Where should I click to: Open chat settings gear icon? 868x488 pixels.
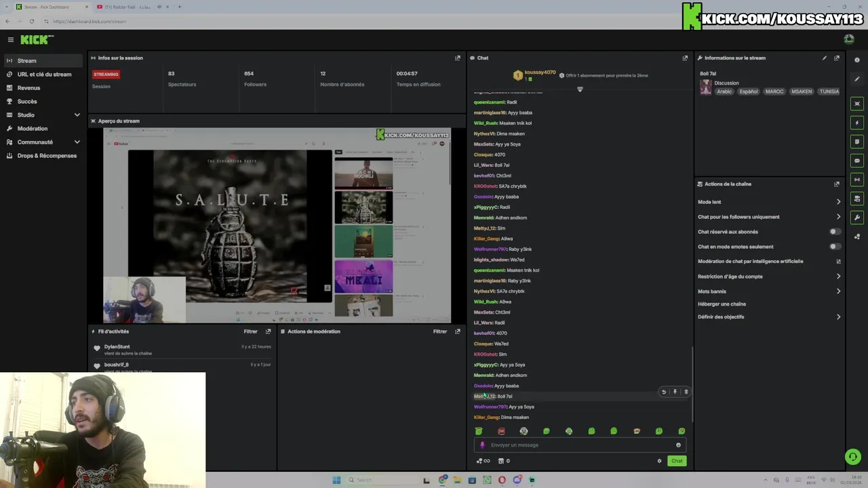coord(659,461)
